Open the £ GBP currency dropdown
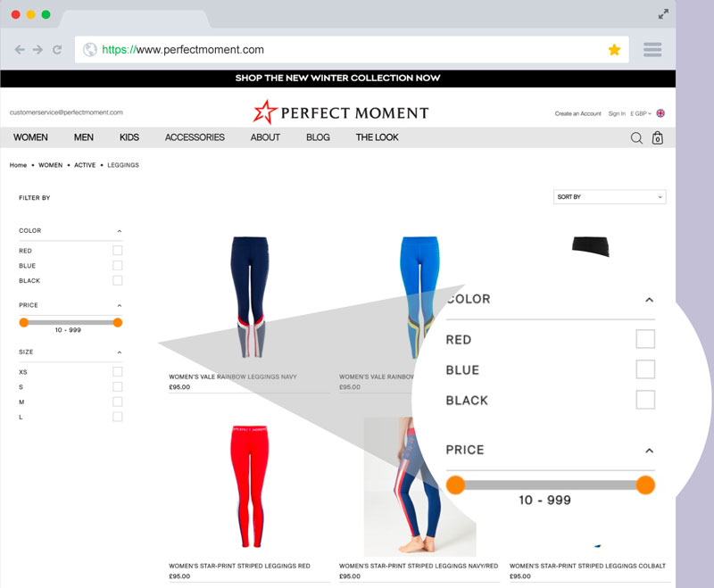The height and width of the screenshot is (588, 714). tap(641, 113)
